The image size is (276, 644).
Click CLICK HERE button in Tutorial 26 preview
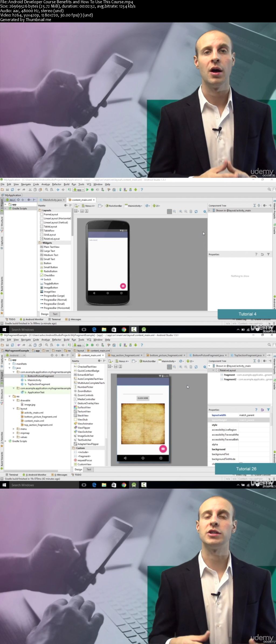pos(143,398)
